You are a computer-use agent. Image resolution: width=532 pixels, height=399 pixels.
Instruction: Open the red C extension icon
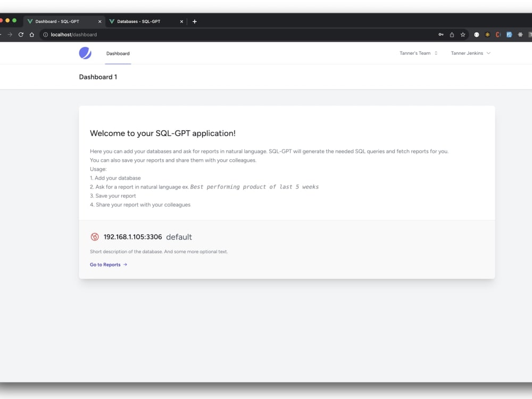coord(498,35)
